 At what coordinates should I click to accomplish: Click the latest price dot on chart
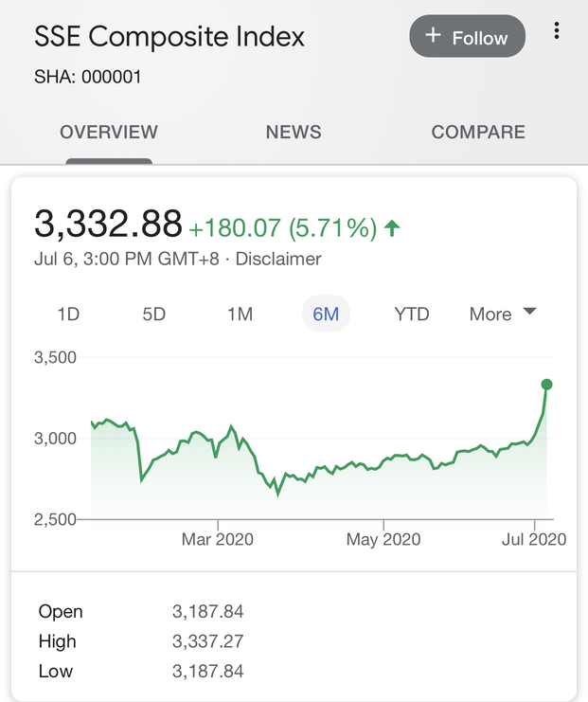pos(546,384)
